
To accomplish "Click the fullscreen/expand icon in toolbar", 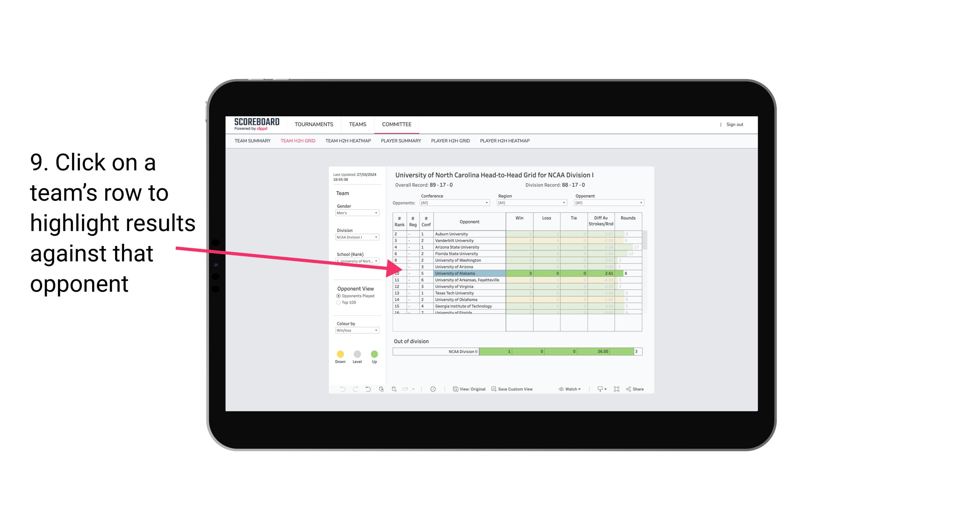I will pyautogui.click(x=617, y=389).
